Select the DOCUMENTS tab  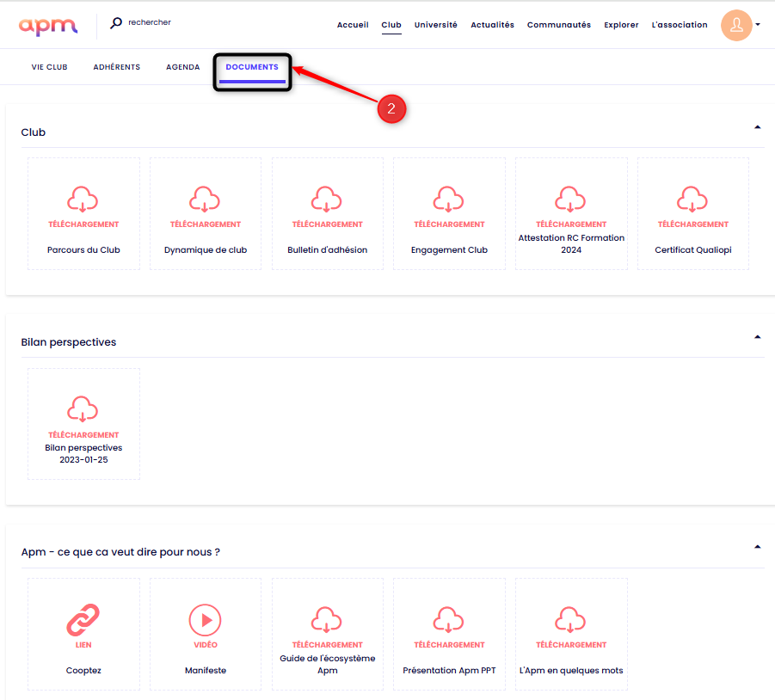252,67
